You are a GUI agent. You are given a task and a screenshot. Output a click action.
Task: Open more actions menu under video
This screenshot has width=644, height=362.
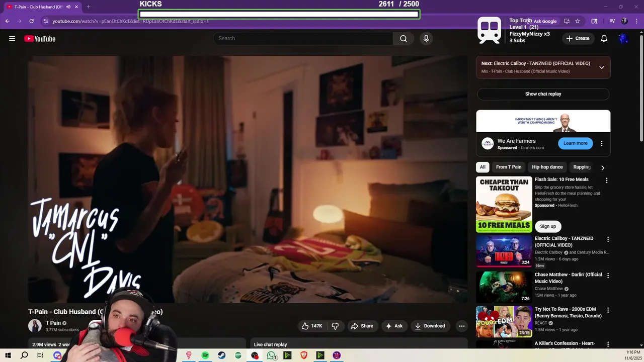click(x=461, y=326)
